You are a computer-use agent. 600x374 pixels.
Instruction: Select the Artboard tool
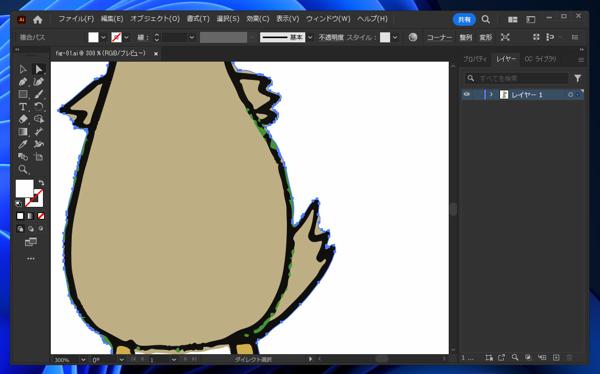coord(39,157)
